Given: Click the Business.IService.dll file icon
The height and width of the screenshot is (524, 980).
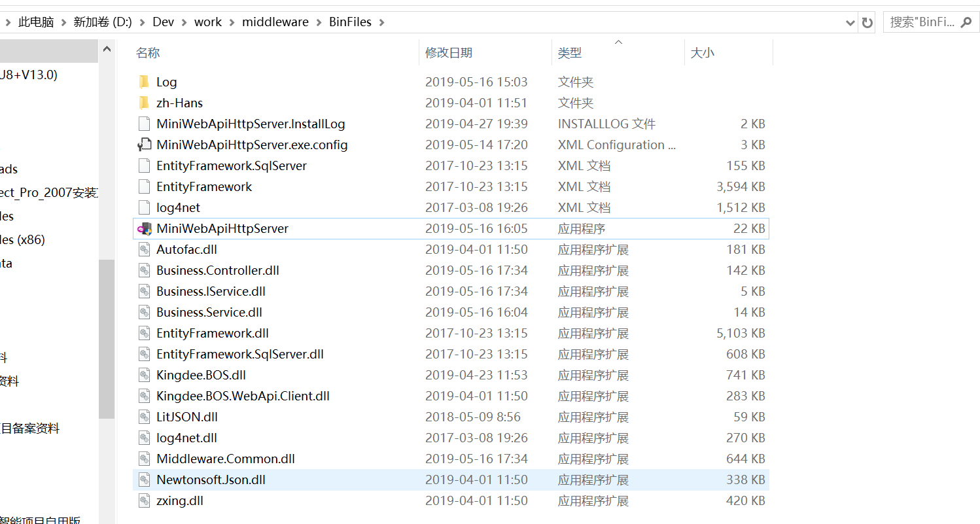Looking at the screenshot, I should pos(145,291).
